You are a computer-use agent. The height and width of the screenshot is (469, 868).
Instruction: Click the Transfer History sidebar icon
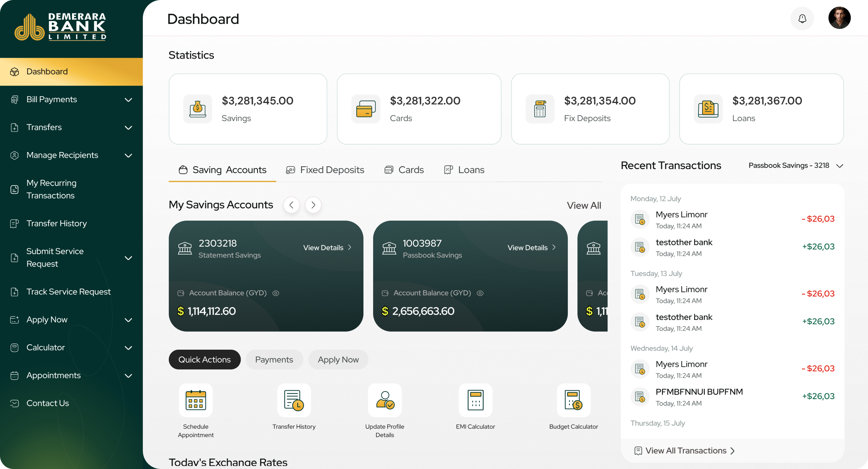[15, 224]
